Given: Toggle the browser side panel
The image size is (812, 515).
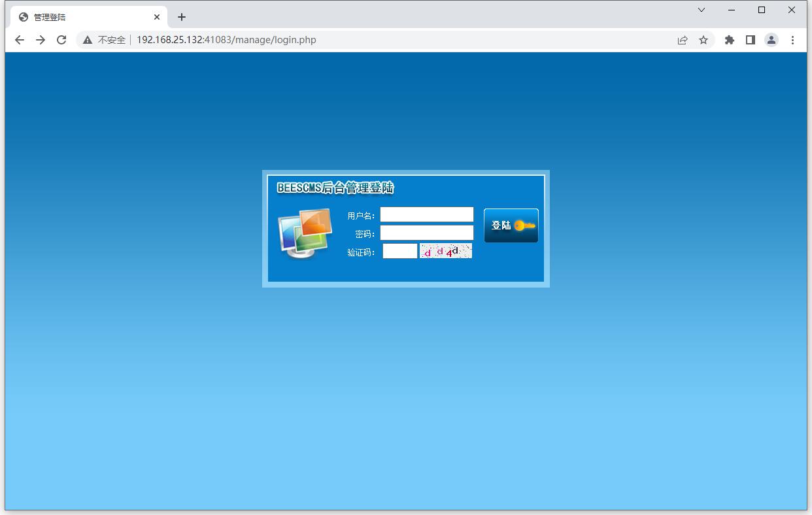Looking at the screenshot, I should 751,40.
